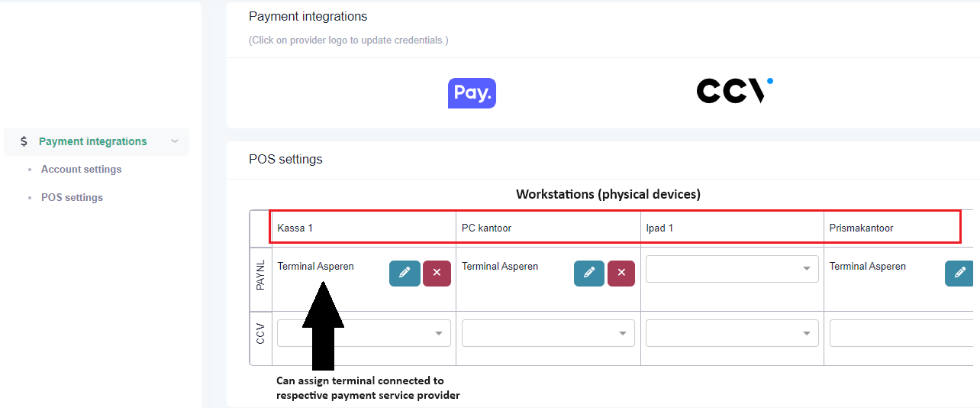Open PC kantoor CCV terminal dropdown
Screen dimensions: 980x408
(548, 333)
